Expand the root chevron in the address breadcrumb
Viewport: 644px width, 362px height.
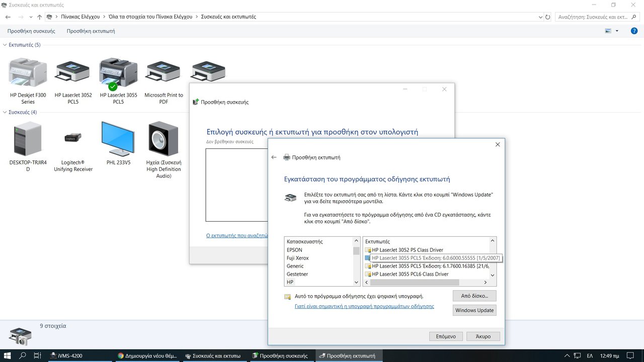56,17
